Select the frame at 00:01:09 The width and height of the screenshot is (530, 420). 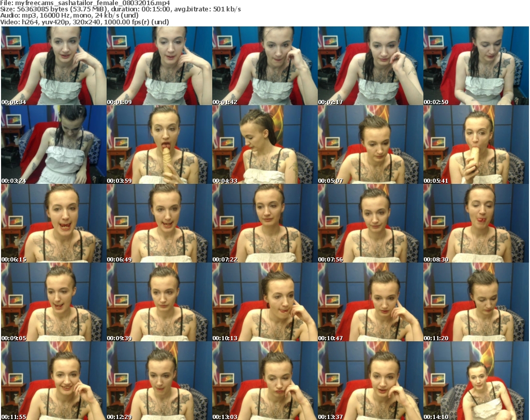click(x=159, y=66)
